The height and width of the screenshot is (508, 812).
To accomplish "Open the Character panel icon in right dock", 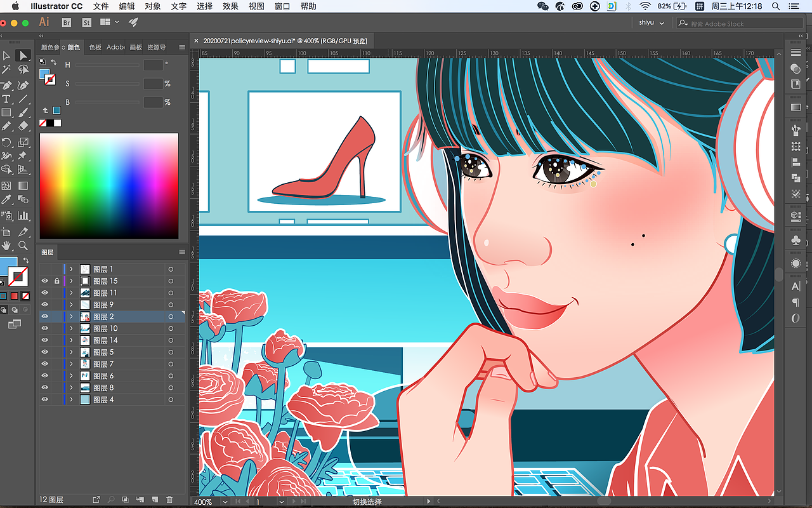I will tap(796, 286).
